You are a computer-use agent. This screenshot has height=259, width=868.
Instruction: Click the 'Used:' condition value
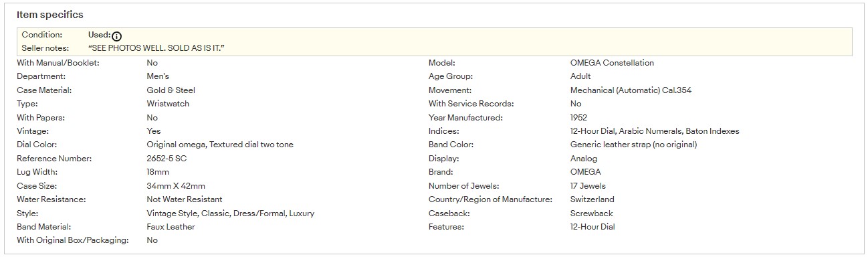tap(99, 35)
